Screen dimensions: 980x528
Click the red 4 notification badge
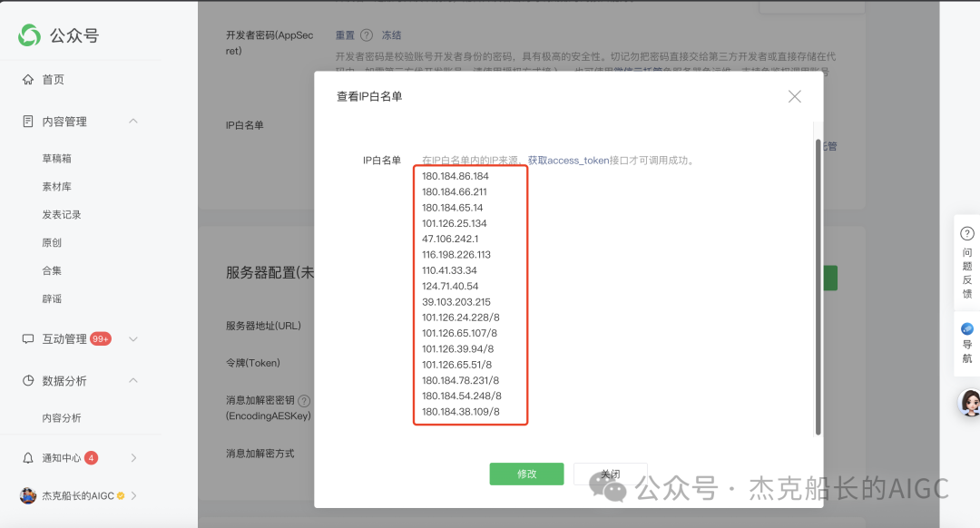(92, 458)
